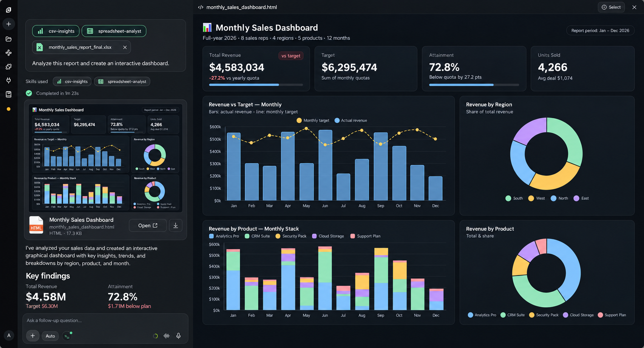Viewport: 644px width, 348px height.
Task: Click the green completed checkmark icon
Action: (29, 93)
